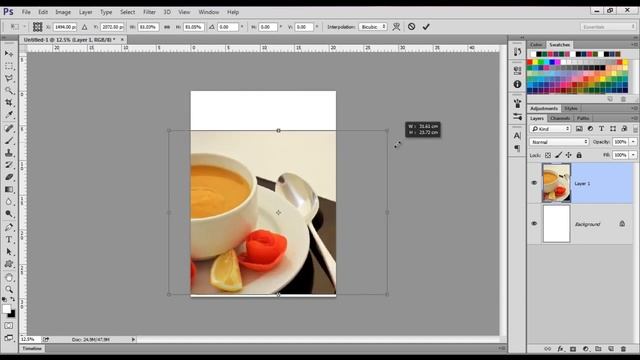Toggle the maintain aspect ratio link
Image resolution: width=640 pixels, height=360 pixels.
(167, 27)
